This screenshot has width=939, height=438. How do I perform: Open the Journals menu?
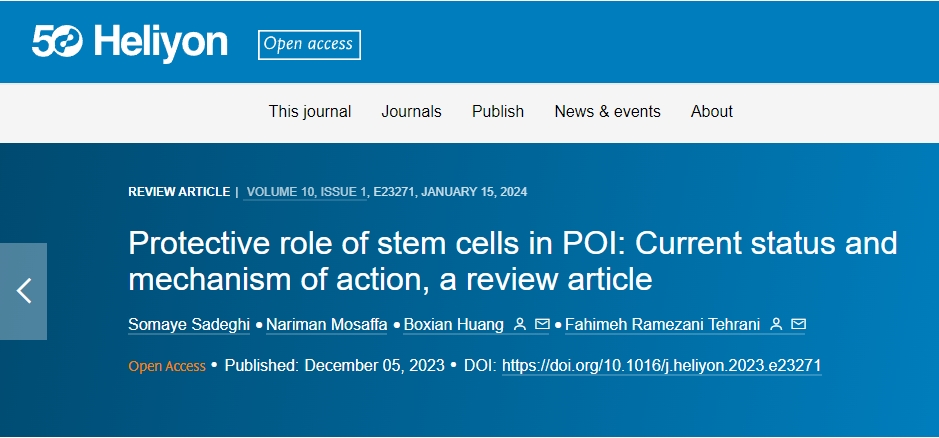[x=411, y=112]
